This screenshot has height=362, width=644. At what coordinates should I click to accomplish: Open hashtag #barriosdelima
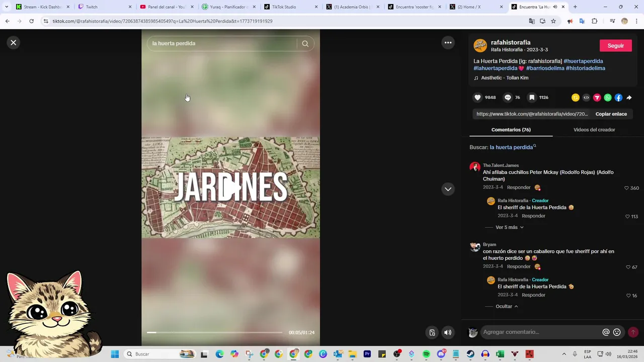point(545,68)
